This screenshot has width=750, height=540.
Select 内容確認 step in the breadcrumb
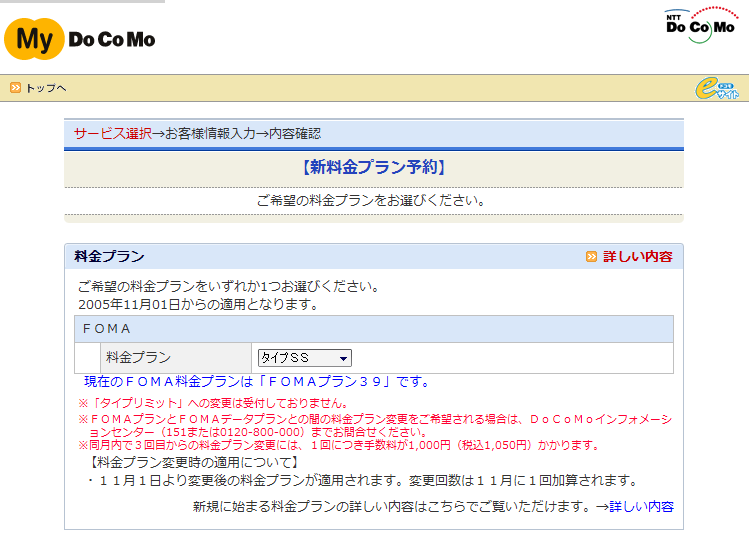click(295, 133)
